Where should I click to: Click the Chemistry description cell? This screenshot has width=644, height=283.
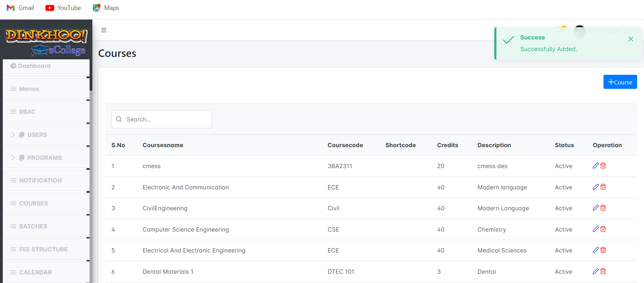tap(492, 229)
